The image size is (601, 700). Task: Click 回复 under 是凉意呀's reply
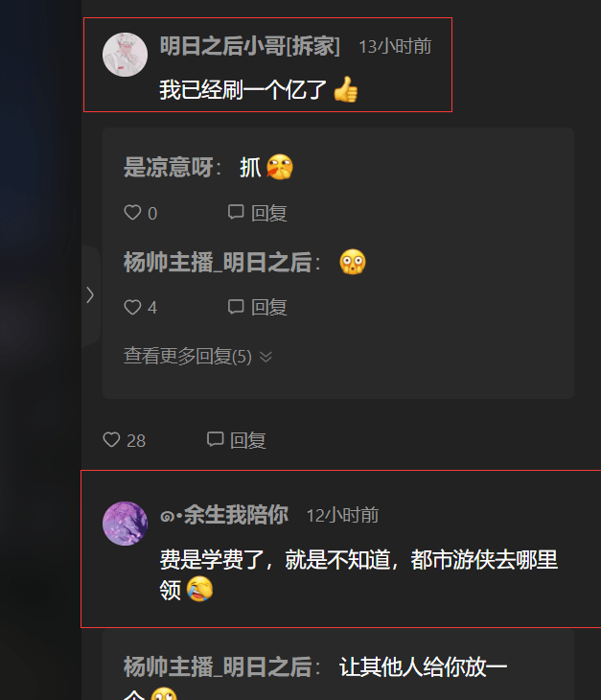coord(269,213)
